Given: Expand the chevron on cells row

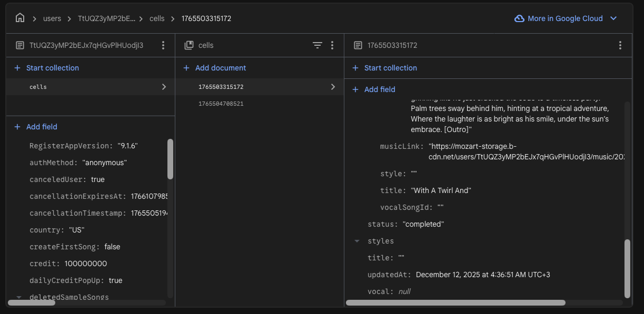Looking at the screenshot, I should 164,87.
